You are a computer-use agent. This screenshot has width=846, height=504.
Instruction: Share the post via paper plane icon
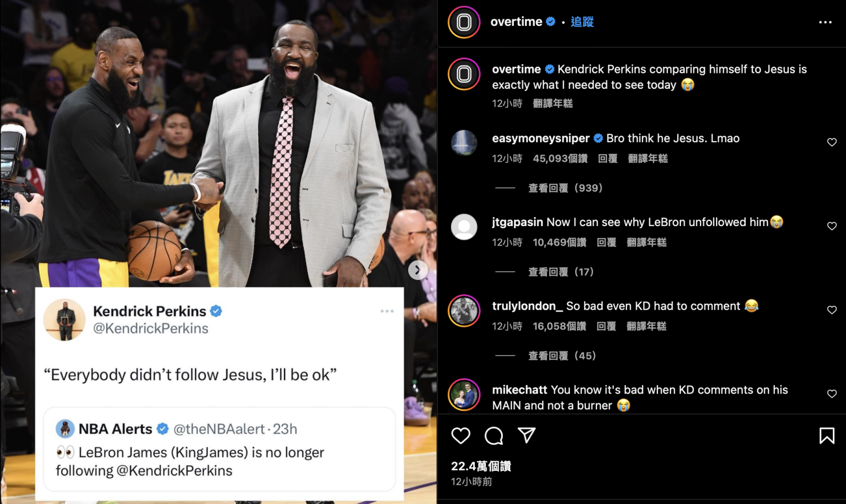click(x=527, y=435)
